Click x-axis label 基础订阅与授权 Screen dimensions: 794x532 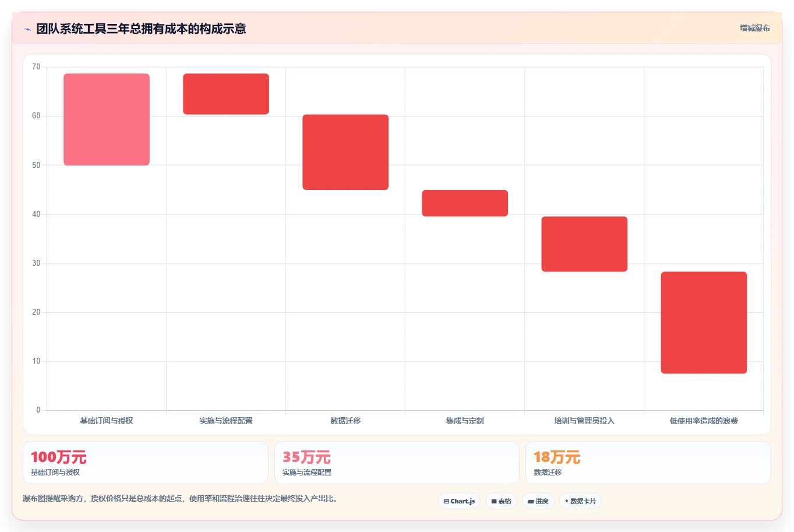[x=107, y=421]
